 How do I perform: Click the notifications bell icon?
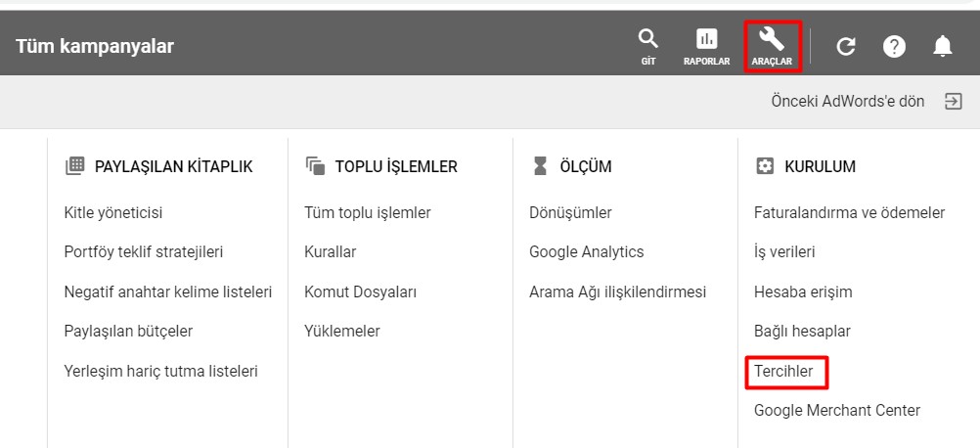click(943, 46)
